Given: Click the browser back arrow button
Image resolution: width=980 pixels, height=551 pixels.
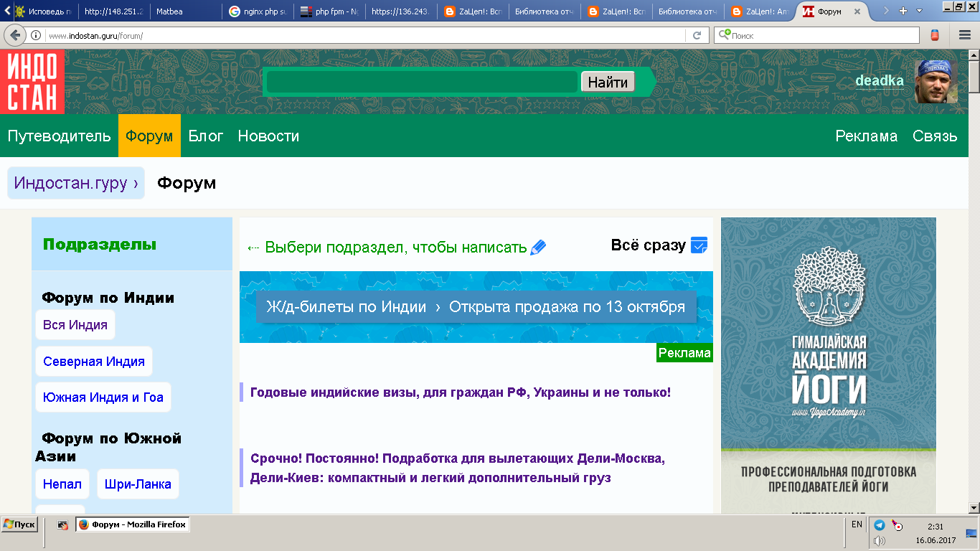Looking at the screenshot, I should [x=16, y=35].
